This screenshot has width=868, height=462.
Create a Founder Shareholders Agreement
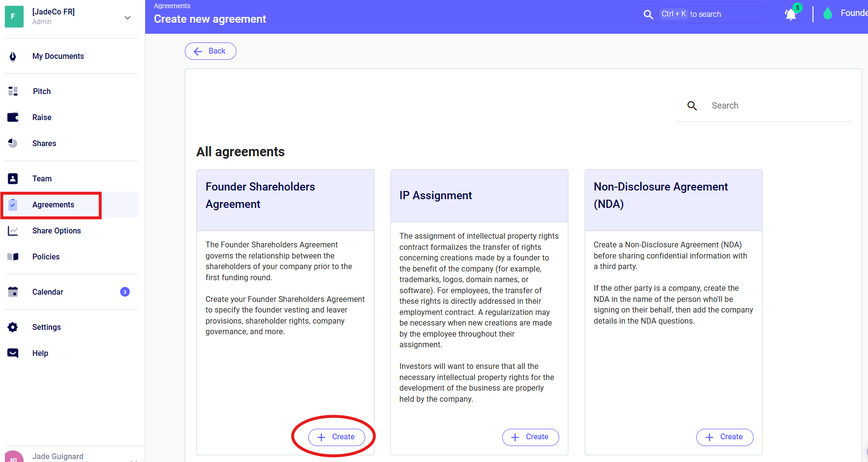pyautogui.click(x=337, y=437)
